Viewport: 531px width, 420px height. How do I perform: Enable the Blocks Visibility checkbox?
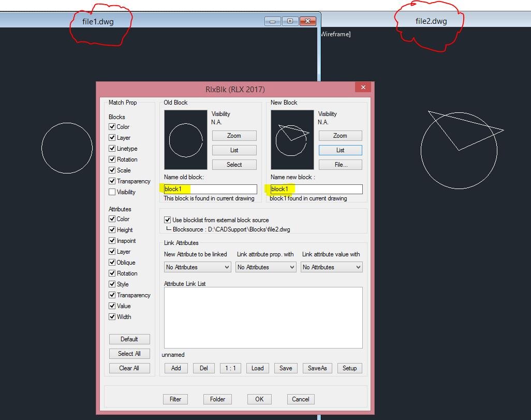coord(112,192)
